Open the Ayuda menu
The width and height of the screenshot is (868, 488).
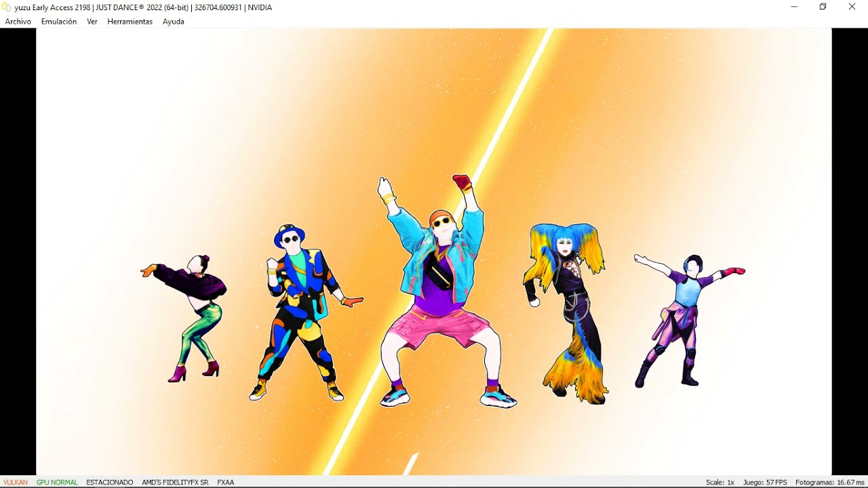174,22
